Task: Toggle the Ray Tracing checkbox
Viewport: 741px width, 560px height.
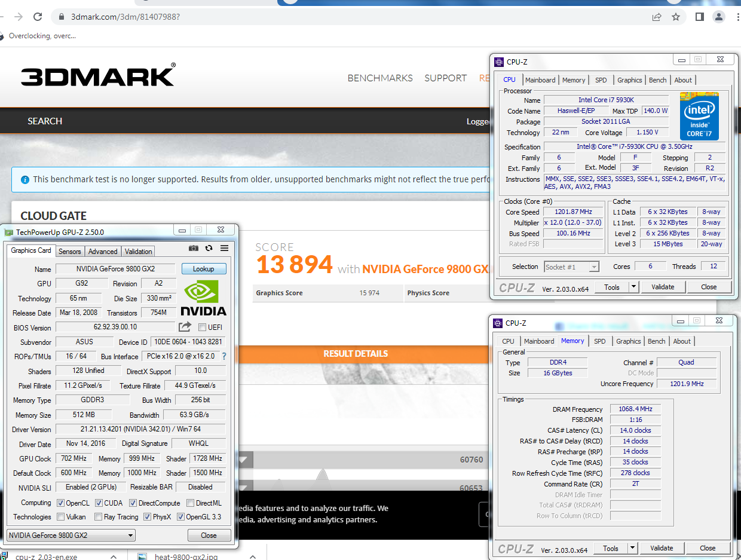Action: [x=98, y=517]
